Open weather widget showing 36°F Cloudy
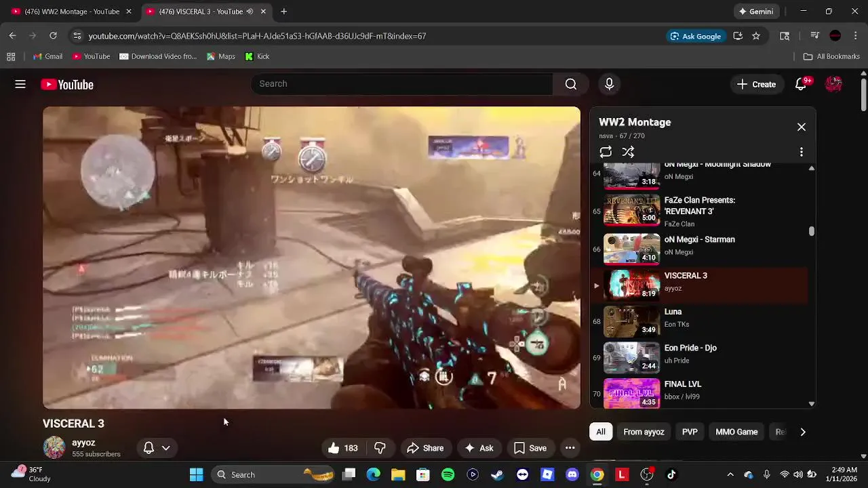868x488 pixels. point(31,474)
